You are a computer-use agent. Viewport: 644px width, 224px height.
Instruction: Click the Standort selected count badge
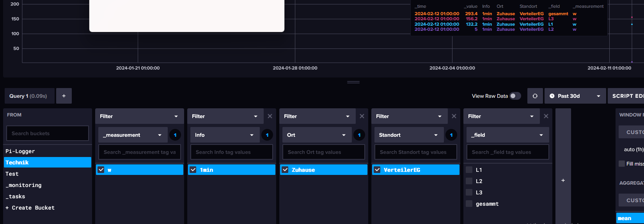click(x=451, y=135)
